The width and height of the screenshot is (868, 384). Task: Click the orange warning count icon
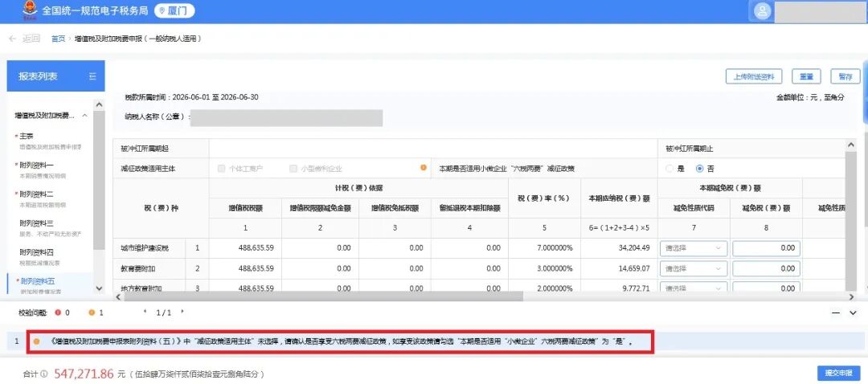click(x=92, y=313)
